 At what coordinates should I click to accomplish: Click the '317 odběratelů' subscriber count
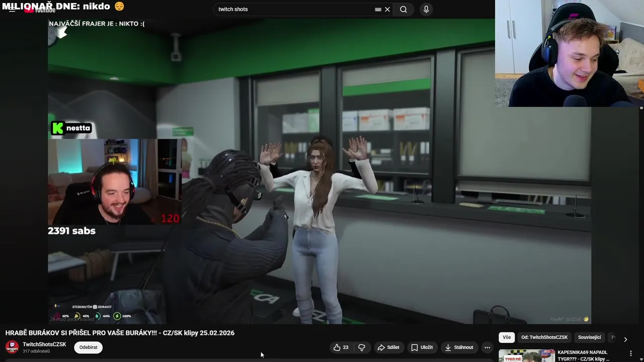[36, 351]
